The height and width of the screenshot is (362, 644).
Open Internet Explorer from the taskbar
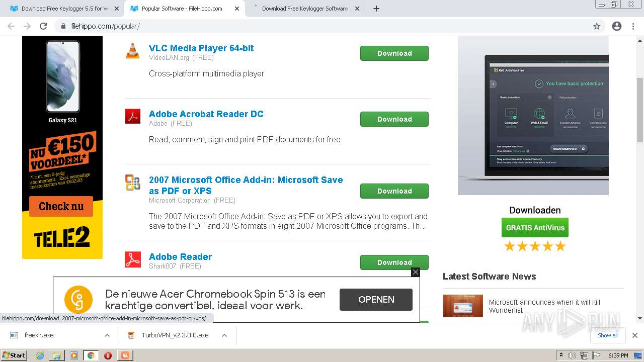40,355
